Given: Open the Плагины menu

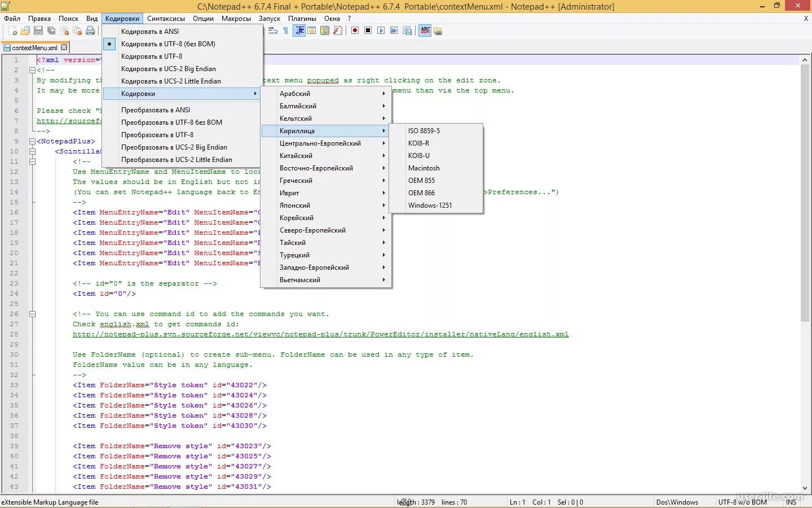Looking at the screenshot, I should (x=302, y=19).
